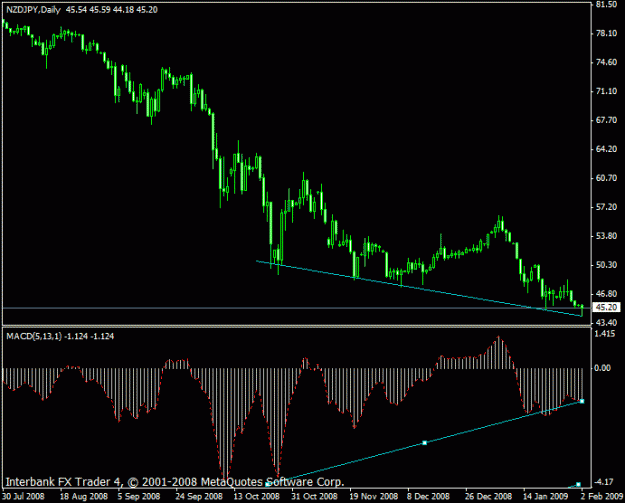The width and height of the screenshot is (625, 503).
Task: Click the 26 Dec 2008 date label
Action: (488, 496)
